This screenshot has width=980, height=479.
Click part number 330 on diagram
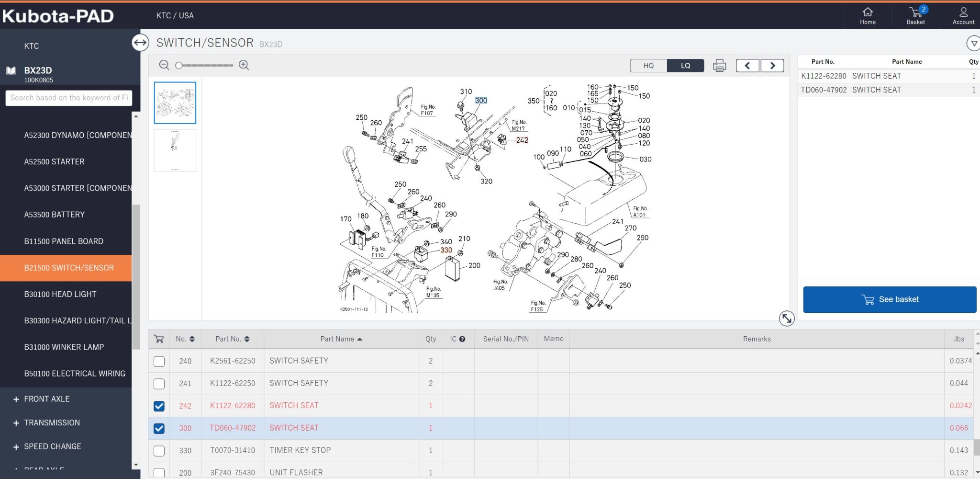(x=446, y=250)
